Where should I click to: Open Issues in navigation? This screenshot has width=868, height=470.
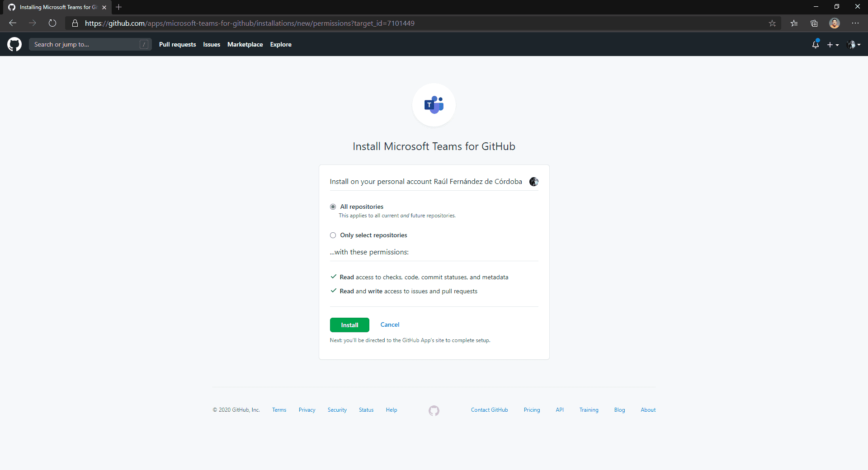[212, 44]
